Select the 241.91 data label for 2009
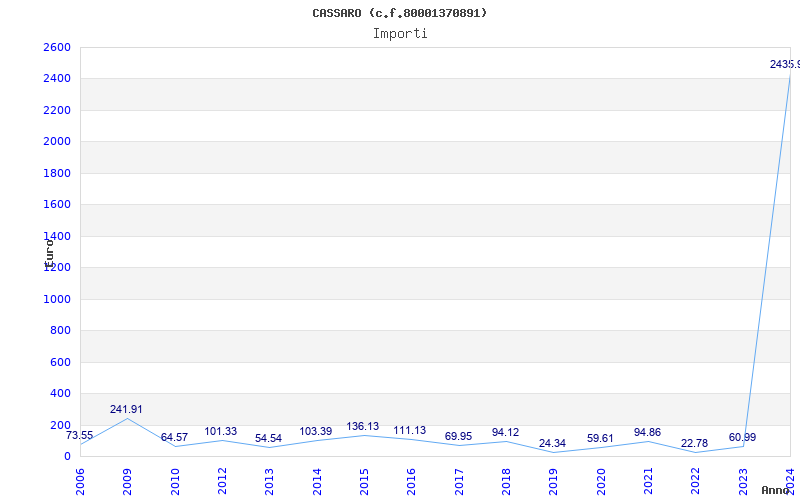This screenshot has width=800, height=500. (x=126, y=410)
